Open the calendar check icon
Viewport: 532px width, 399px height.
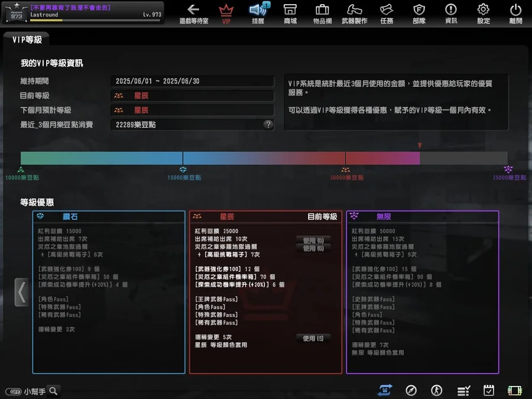coord(489,391)
